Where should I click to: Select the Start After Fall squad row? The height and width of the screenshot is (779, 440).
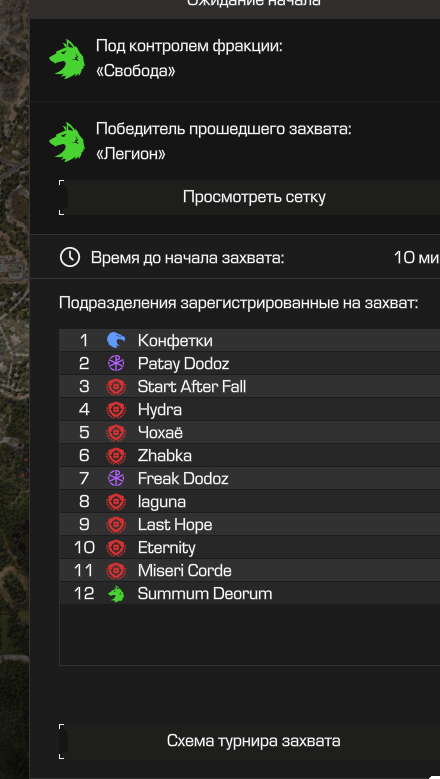coord(250,387)
